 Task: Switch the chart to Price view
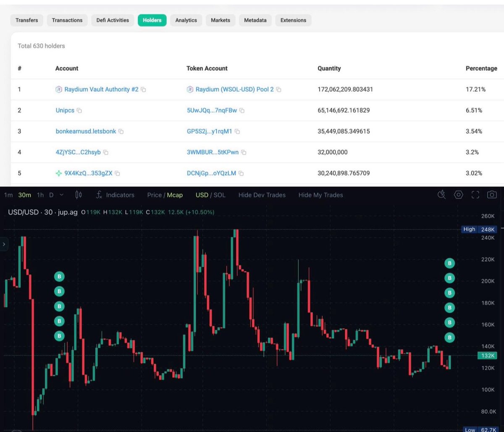coord(155,195)
